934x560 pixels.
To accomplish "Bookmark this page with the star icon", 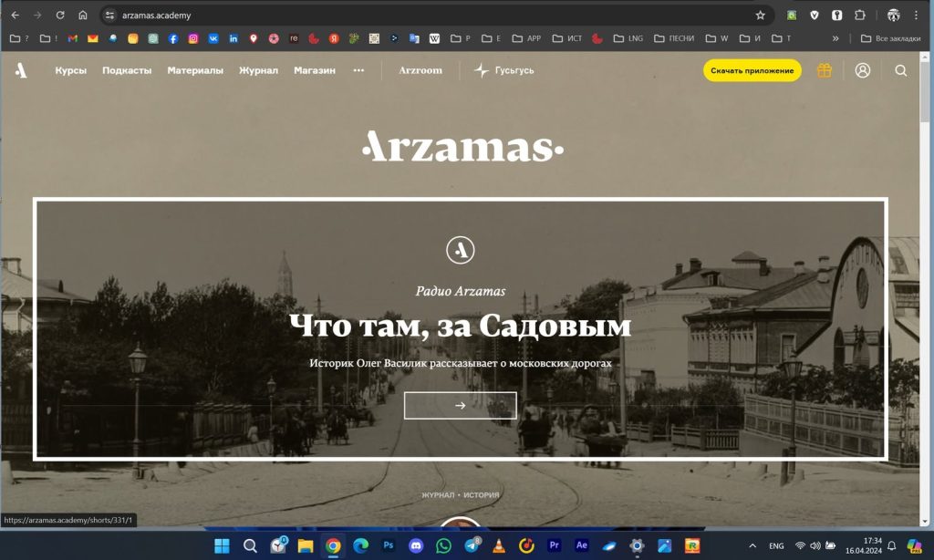I will tap(760, 16).
